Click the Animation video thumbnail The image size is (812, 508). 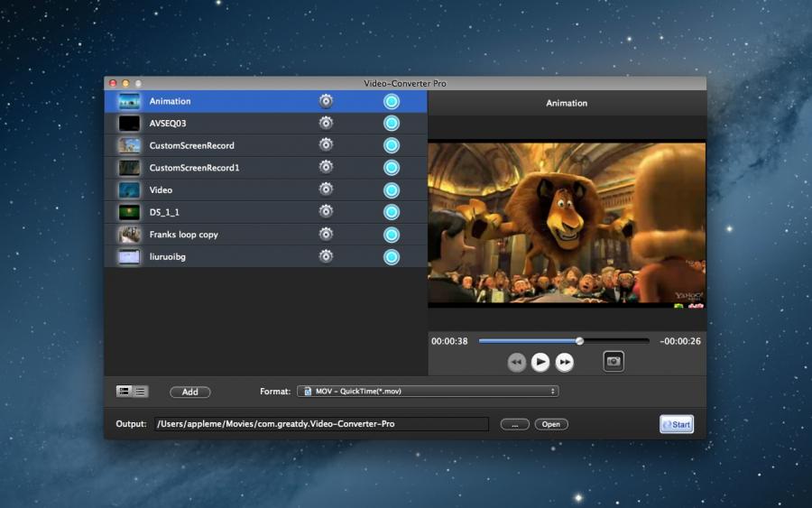pyautogui.click(x=129, y=101)
